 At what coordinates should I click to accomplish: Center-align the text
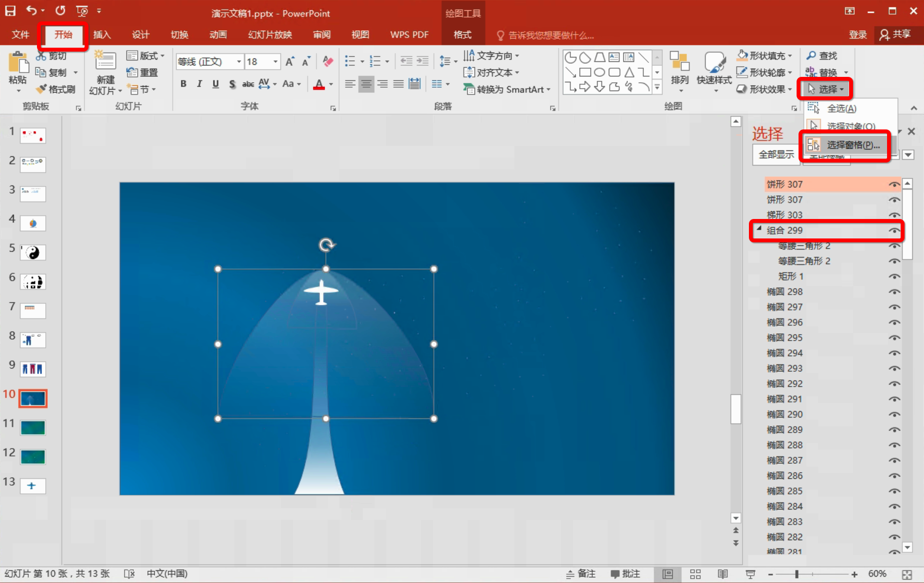click(366, 84)
